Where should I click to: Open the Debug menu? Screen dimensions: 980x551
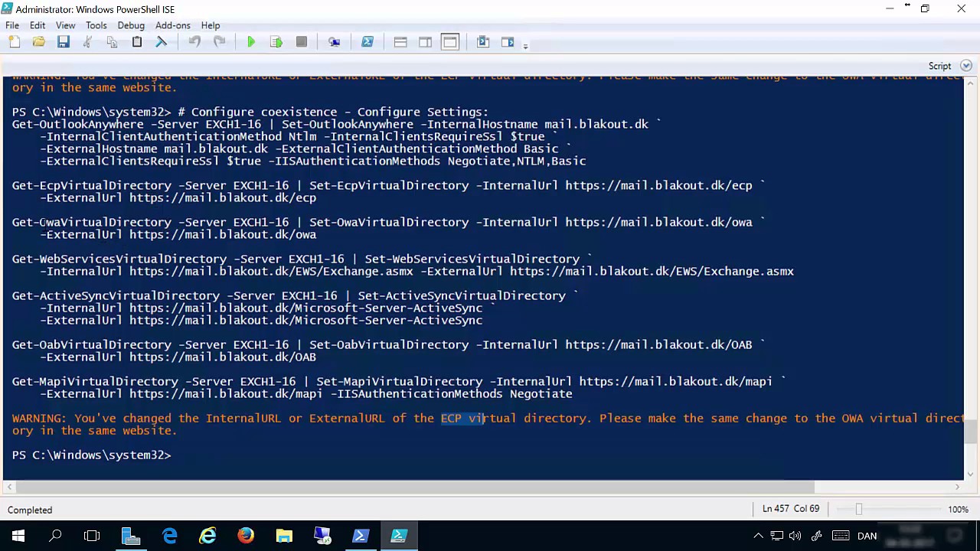(x=131, y=25)
